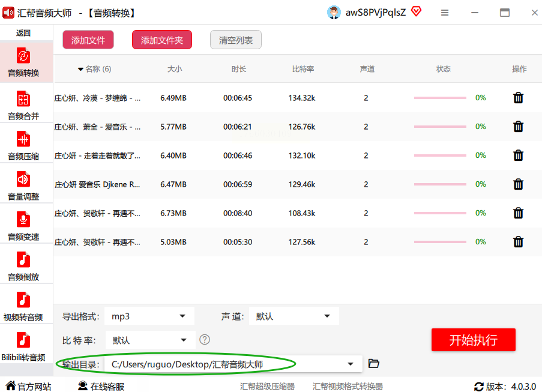Viewport: 542px width, 392px height.
Task: Click the 操作 column header
Action: [519, 69]
